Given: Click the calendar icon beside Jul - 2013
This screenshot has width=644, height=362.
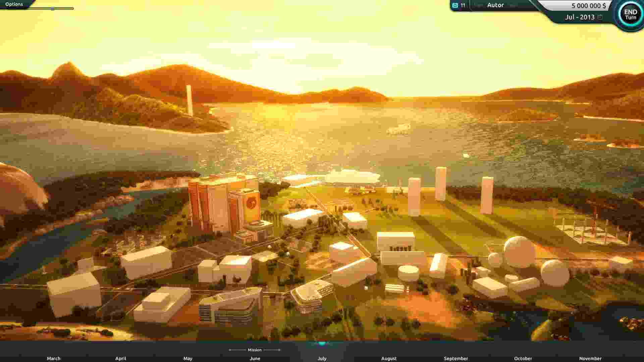Looking at the screenshot, I should (600, 17).
